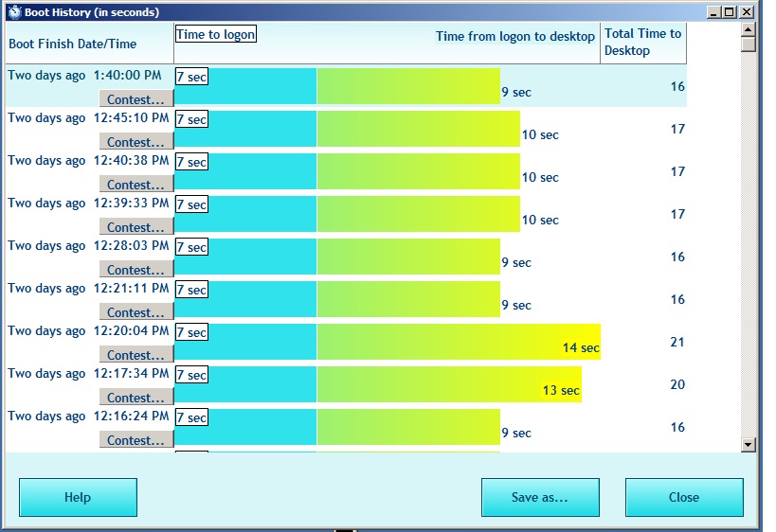Click scrollbar up arrow

tap(749, 29)
